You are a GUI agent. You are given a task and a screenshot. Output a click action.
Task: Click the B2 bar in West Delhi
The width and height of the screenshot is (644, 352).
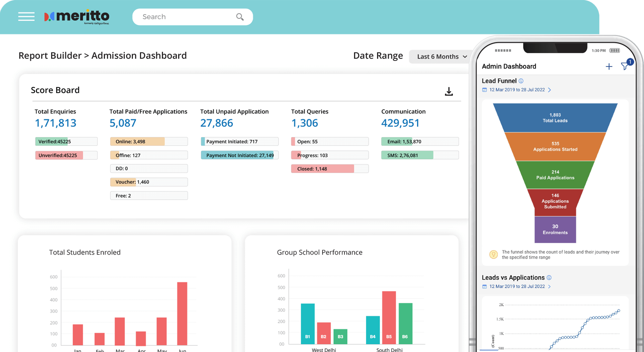click(324, 333)
